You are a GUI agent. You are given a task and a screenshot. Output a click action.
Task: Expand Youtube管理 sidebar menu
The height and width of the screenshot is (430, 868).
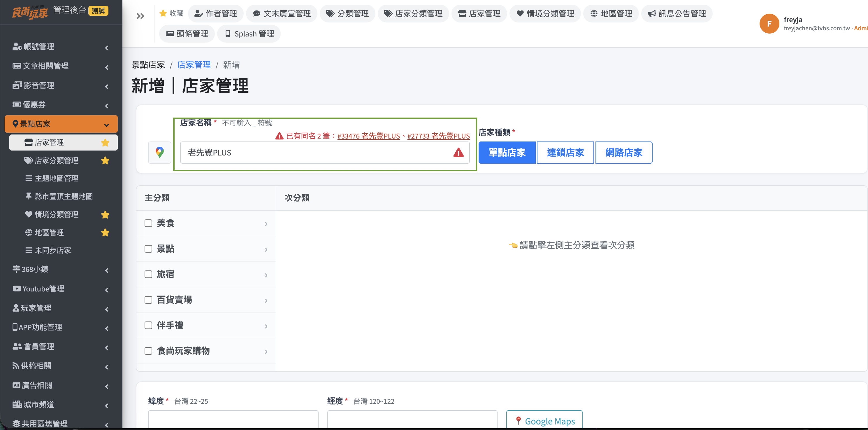[x=61, y=289]
